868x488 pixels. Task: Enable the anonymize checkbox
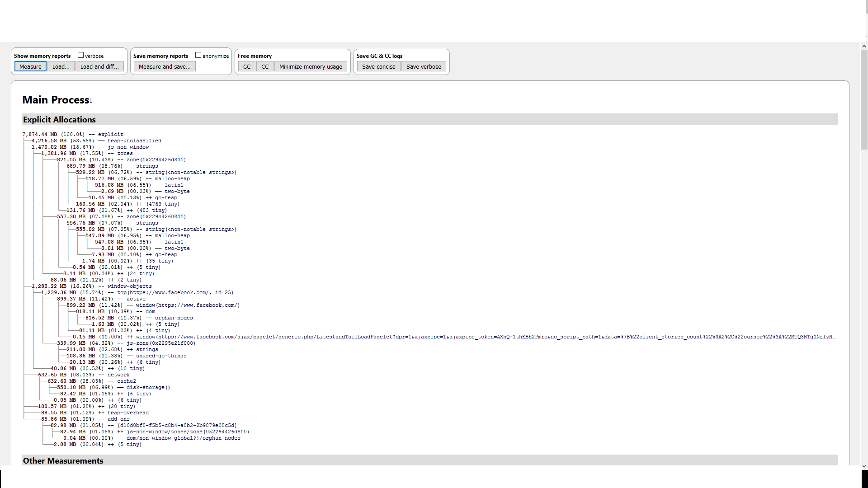click(x=198, y=55)
